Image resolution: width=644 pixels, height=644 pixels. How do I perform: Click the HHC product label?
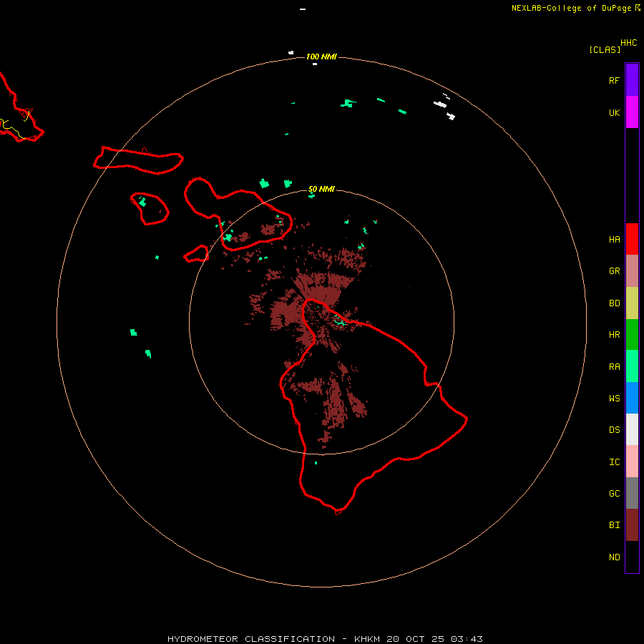629,43
